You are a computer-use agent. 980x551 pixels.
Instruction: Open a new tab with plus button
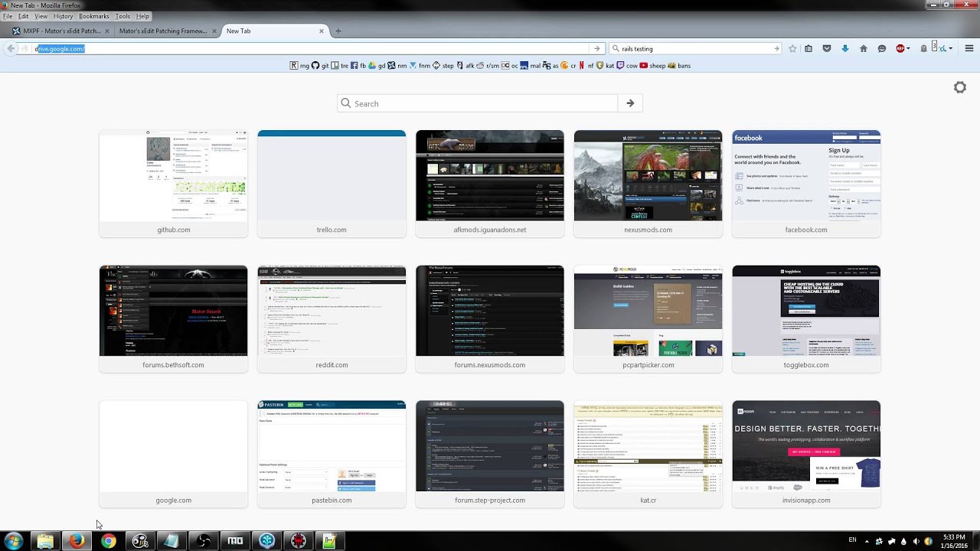tap(338, 31)
